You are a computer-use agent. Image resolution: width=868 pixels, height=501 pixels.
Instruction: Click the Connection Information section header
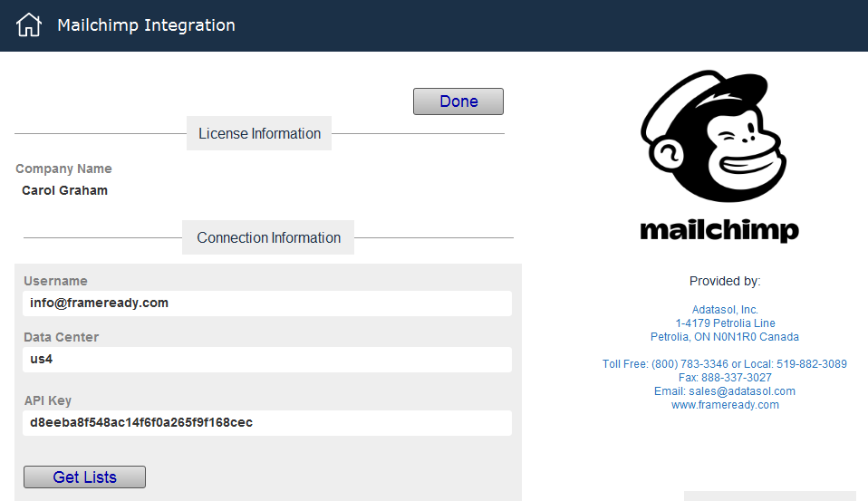pyautogui.click(x=268, y=237)
